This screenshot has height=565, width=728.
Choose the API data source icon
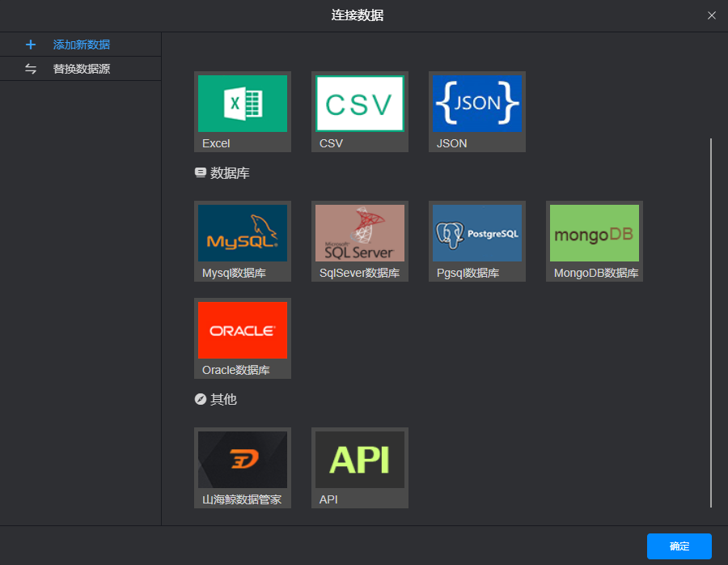(359, 460)
